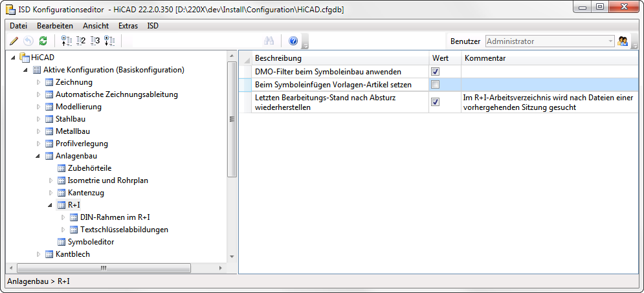
Task: Collapse the Anlagenbau tree node
Action: (38, 157)
